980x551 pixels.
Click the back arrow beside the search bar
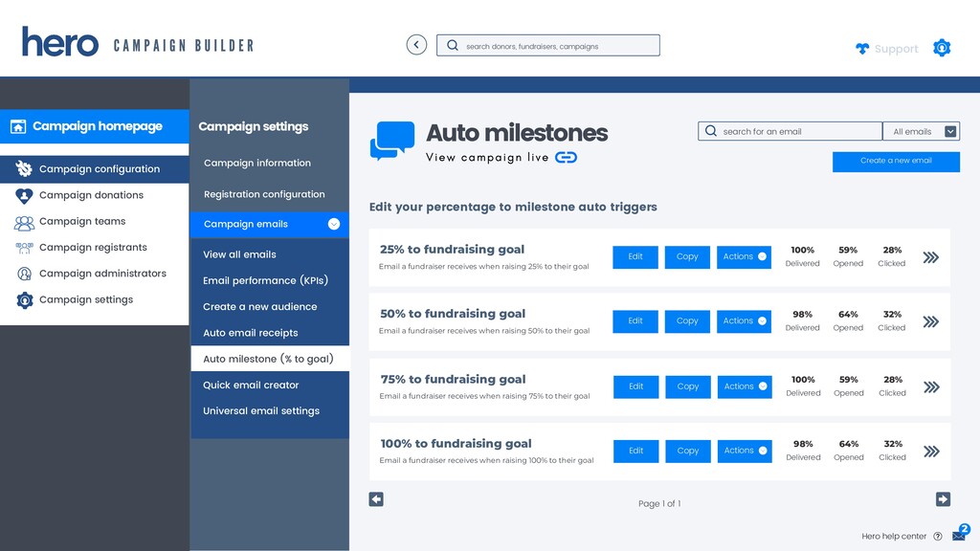(416, 45)
